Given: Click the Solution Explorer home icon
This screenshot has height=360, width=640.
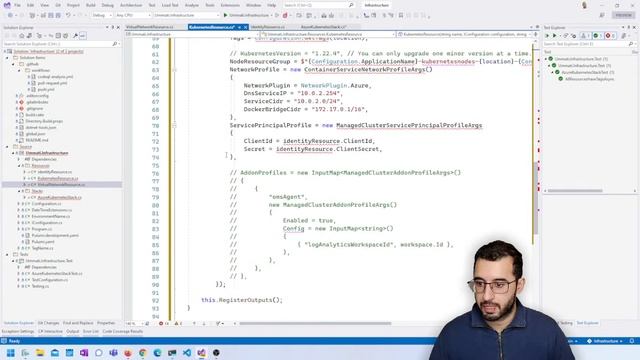Looking at the screenshot, I should tap(21, 36).
